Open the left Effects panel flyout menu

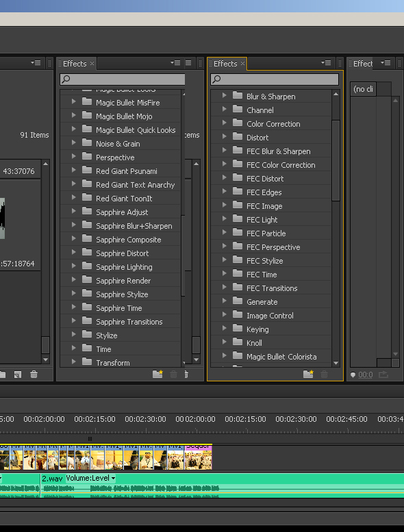tap(175, 63)
